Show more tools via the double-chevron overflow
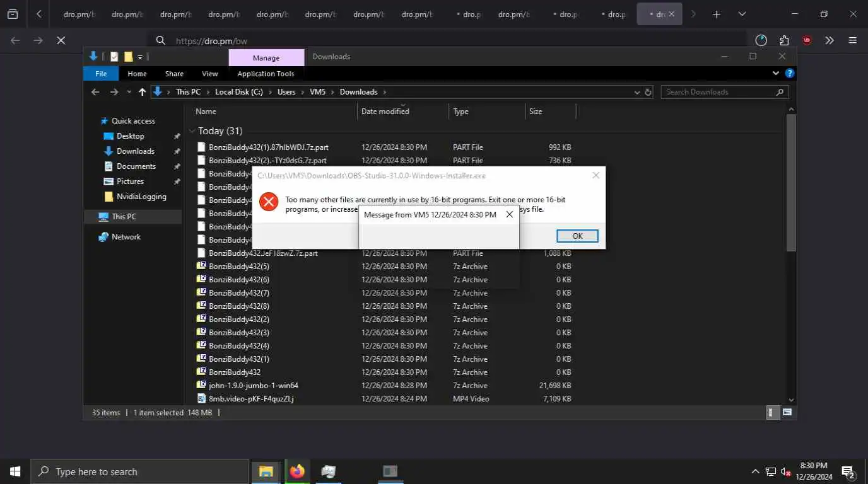This screenshot has height=484, width=868. 830,40
